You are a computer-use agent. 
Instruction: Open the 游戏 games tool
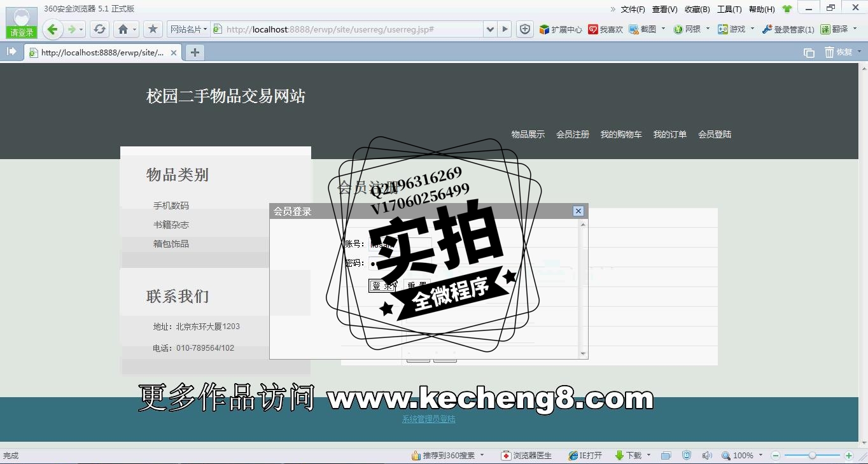point(732,29)
